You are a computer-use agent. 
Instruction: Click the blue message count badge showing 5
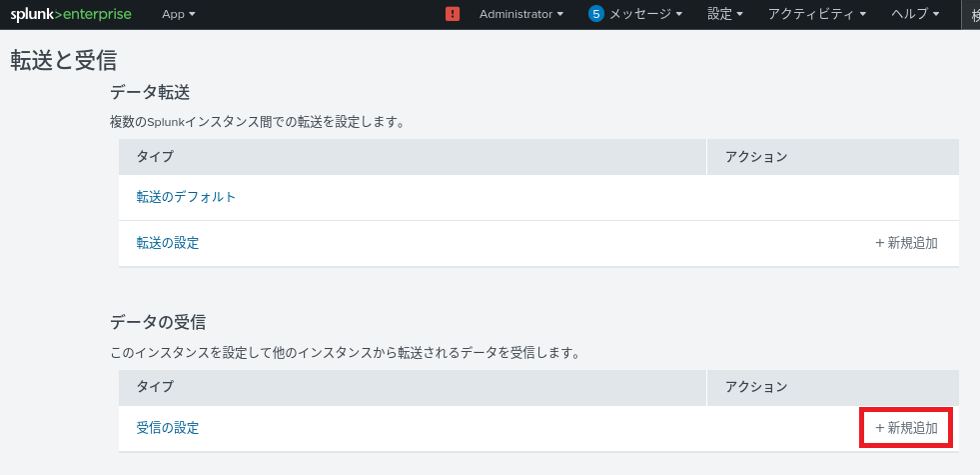[x=596, y=14]
